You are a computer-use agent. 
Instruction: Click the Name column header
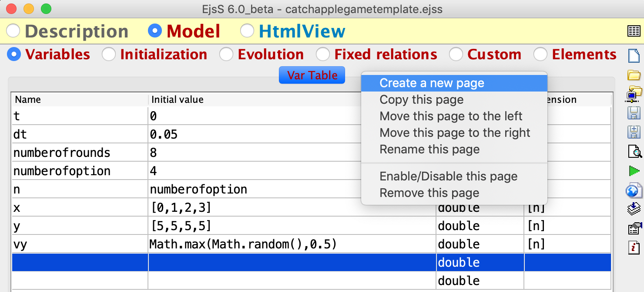pyautogui.click(x=80, y=99)
